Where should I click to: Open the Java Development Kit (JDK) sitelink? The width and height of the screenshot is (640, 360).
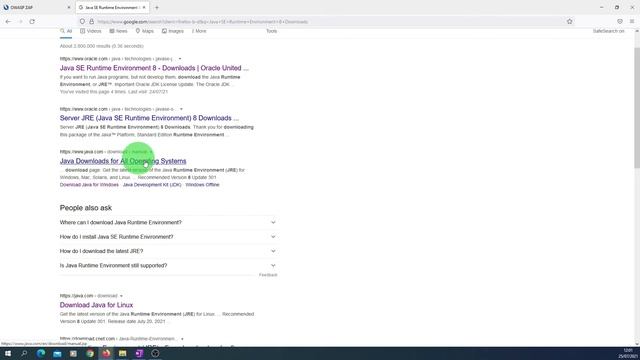point(152,185)
